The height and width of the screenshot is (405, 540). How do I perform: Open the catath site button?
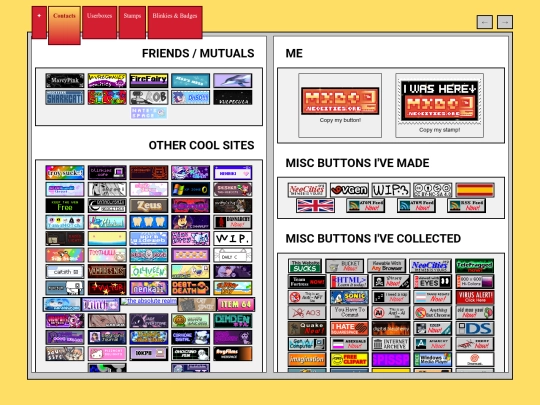click(65, 271)
